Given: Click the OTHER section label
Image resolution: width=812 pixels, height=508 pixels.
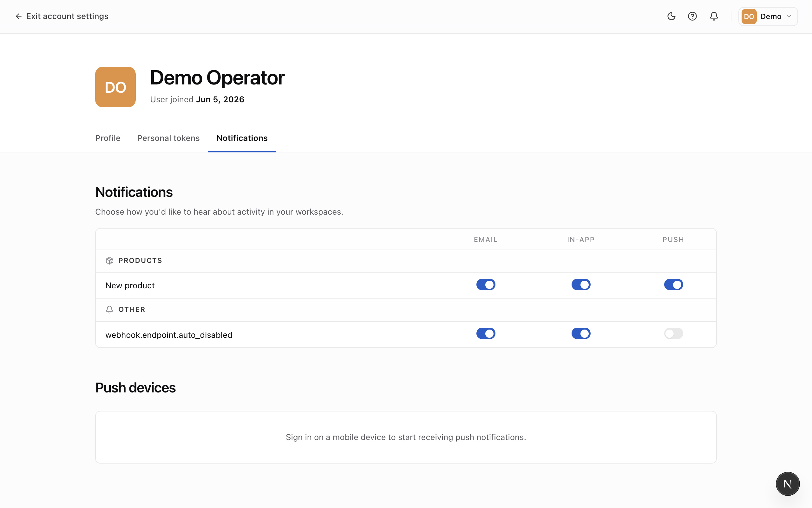Looking at the screenshot, I should click(x=132, y=310).
